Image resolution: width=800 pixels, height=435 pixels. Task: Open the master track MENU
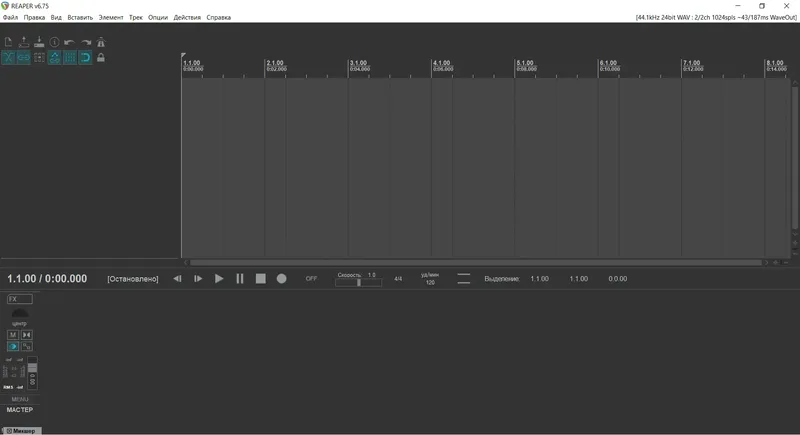[x=20, y=399]
